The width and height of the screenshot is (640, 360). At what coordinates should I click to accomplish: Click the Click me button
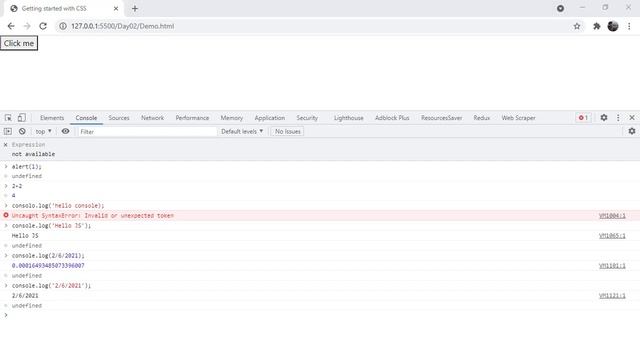point(19,43)
